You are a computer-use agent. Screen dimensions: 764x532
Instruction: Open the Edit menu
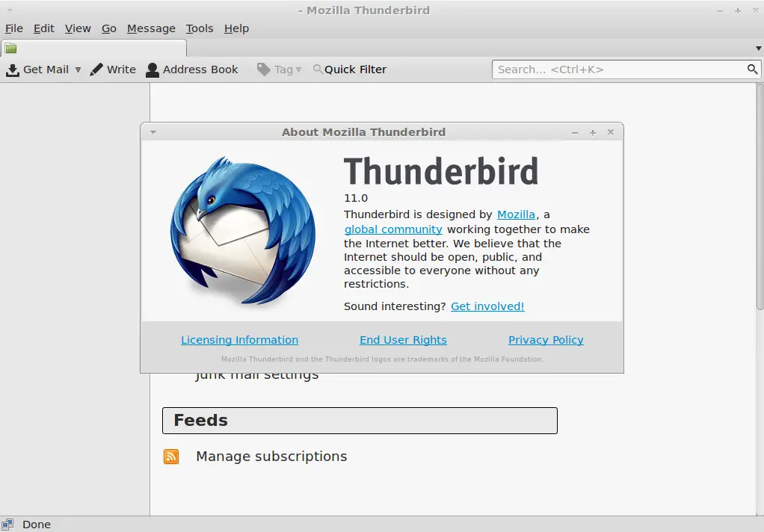tap(44, 28)
